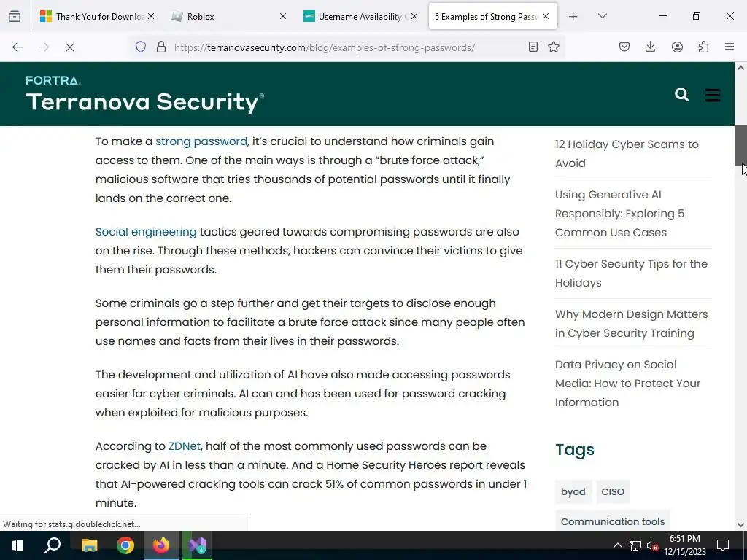Image resolution: width=747 pixels, height=560 pixels.
Task: Open the Firefox downloads panel
Action: click(650, 47)
